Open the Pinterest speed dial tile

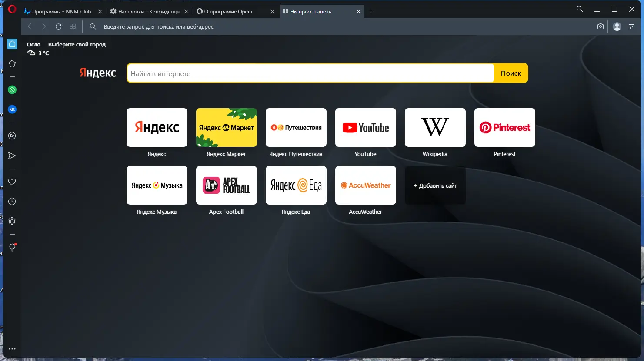[505, 127]
